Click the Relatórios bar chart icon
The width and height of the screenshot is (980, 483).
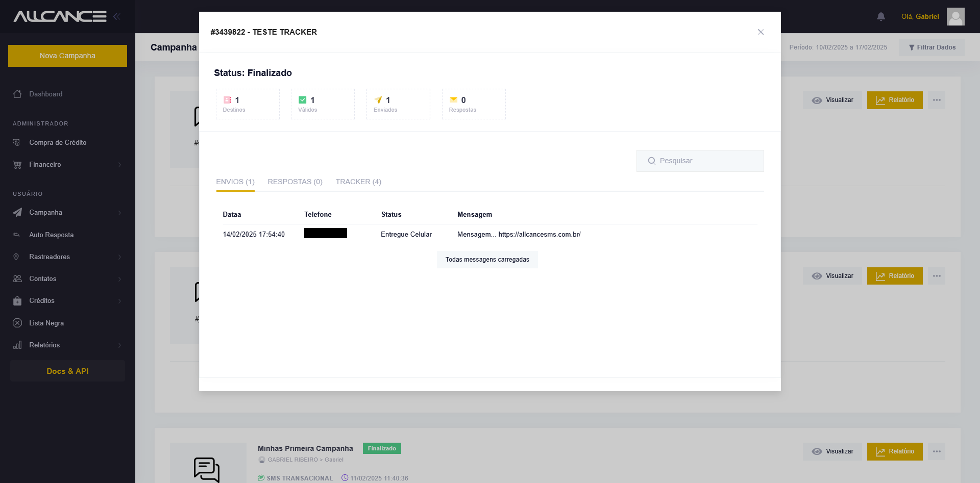17,345
